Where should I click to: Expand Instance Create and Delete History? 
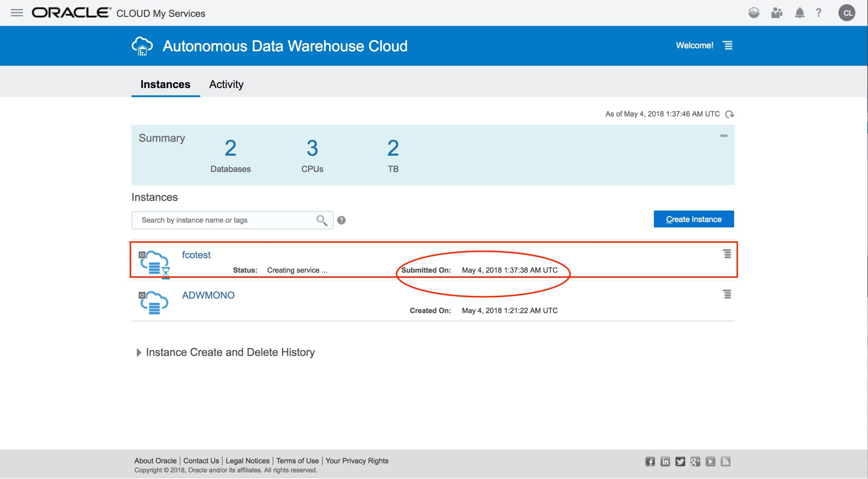coord(139,353)
